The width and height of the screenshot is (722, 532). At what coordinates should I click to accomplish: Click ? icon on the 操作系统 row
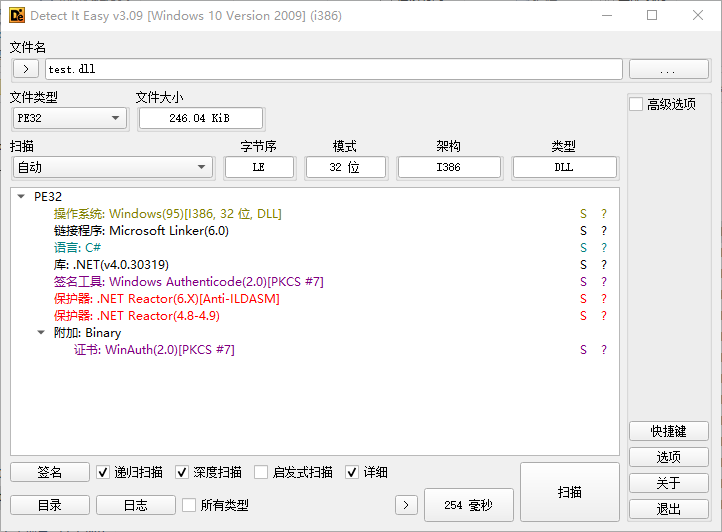tap(604, 214)
